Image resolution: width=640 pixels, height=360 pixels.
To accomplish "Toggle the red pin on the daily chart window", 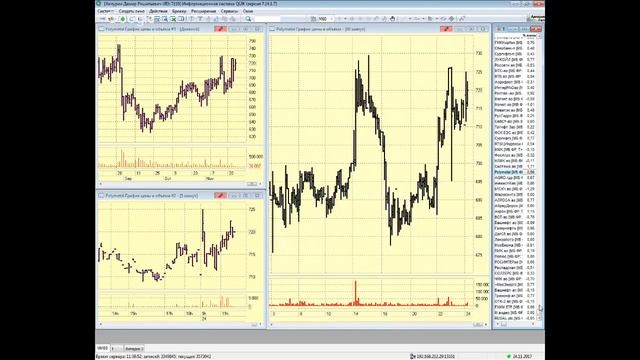I will [220, 29].
